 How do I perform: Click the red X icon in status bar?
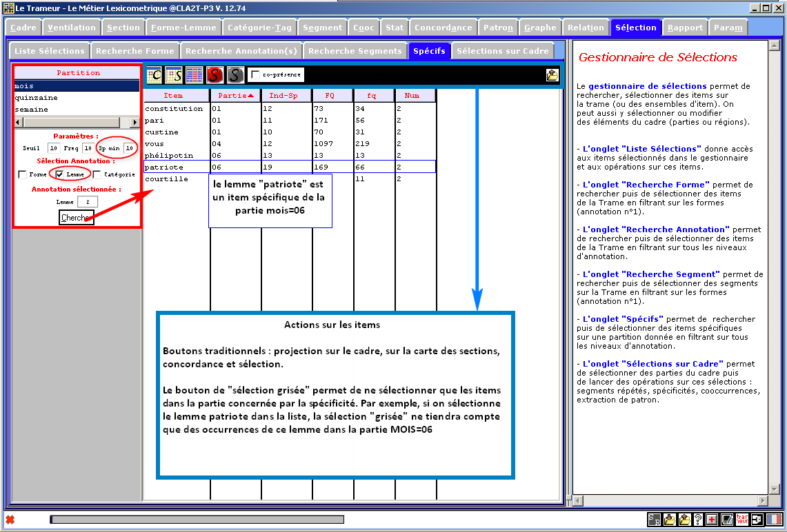click(10, 520)
